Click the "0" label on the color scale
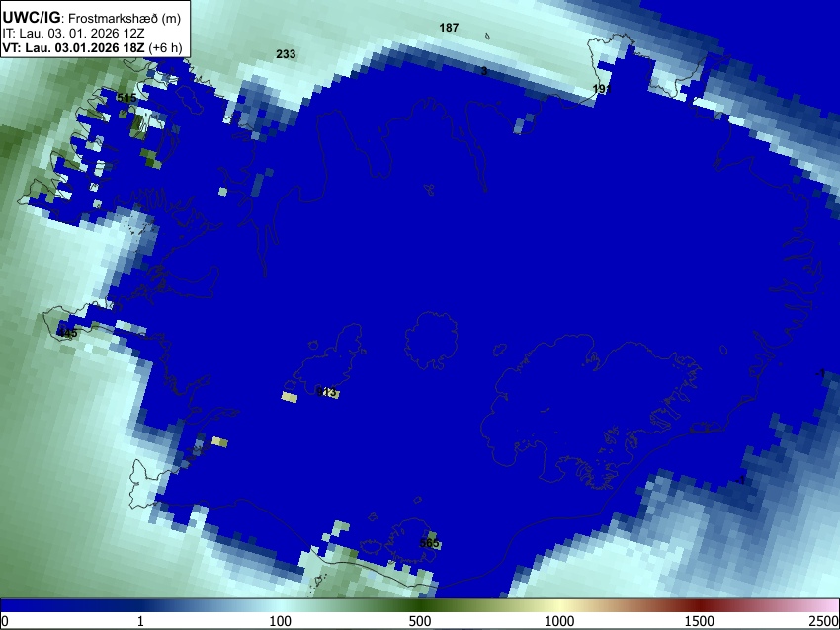 [5, 621]
